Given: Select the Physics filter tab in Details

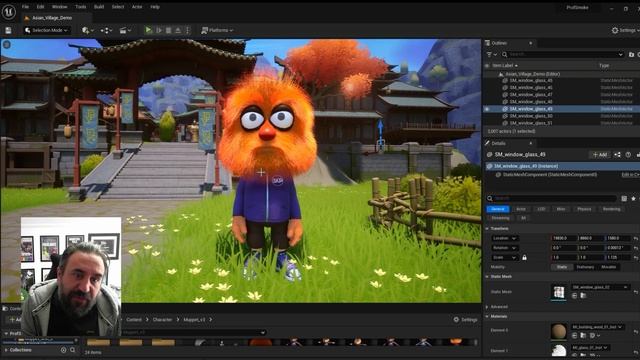Looking at the screenshot, I should click(x=584, y=209).
